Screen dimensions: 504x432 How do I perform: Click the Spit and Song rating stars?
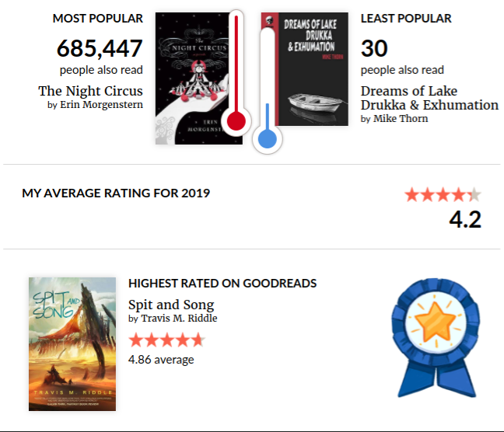pos(166,340)
